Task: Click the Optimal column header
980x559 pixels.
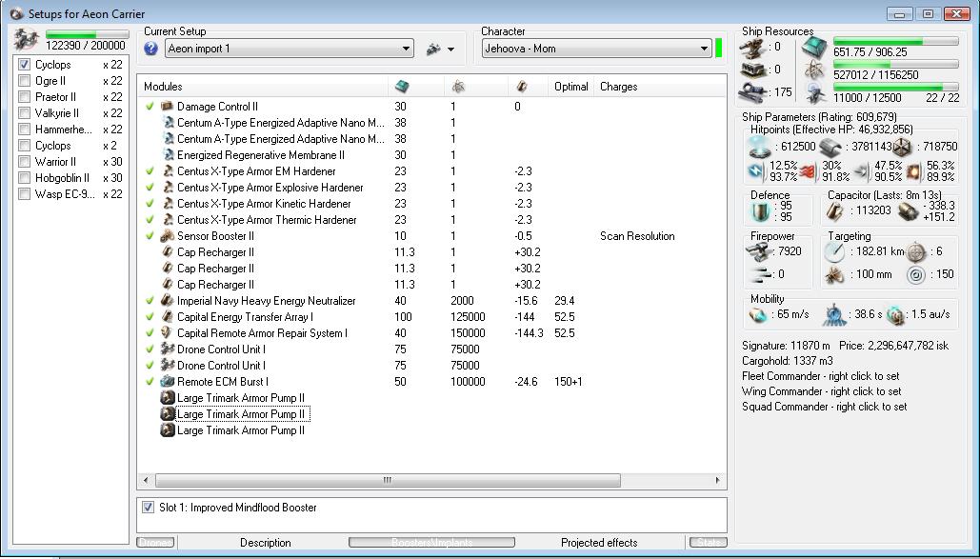Action: [x=570, y=87]
